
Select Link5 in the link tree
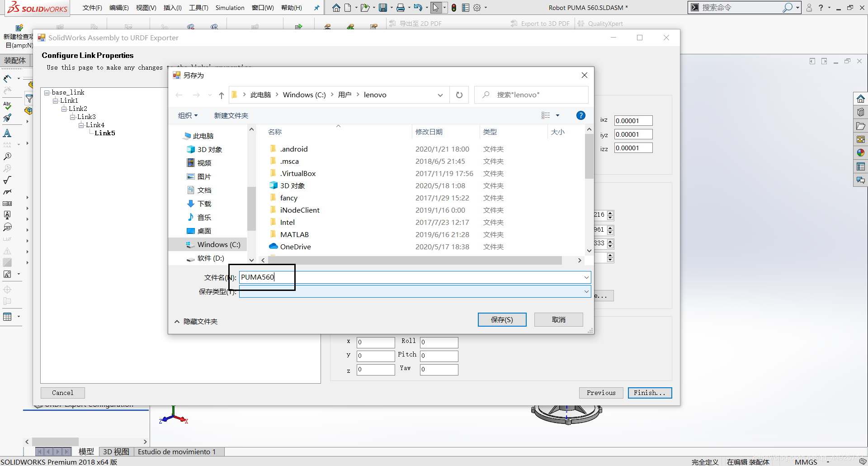click(x=105, y=133)
